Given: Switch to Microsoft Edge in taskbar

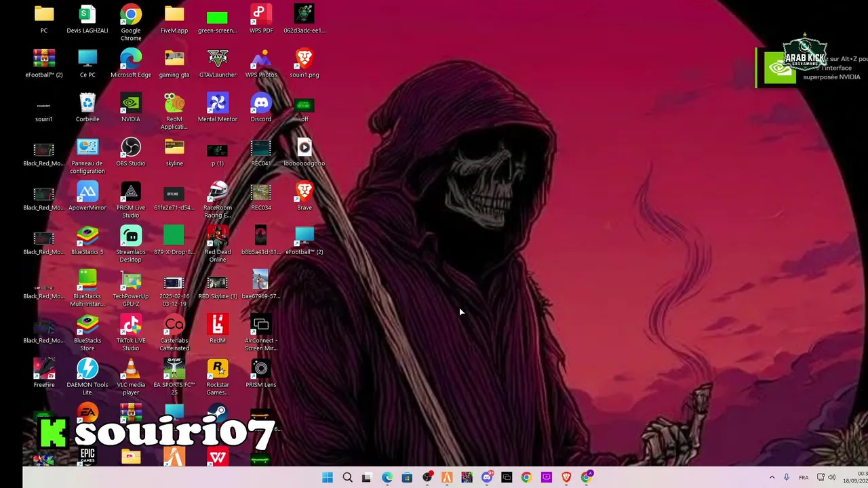Looking at the screenshot, I should (x=387, y=477).
